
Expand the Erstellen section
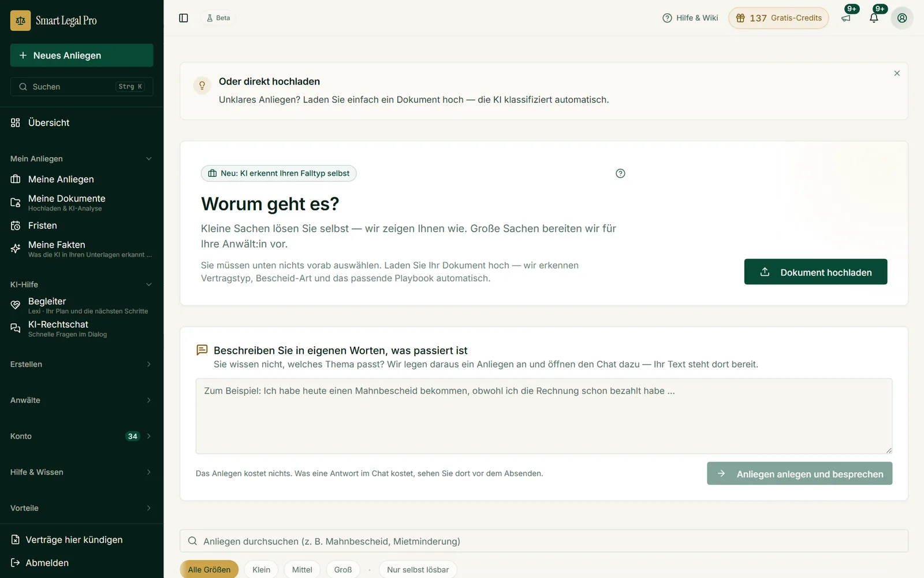tap(81, 364)
